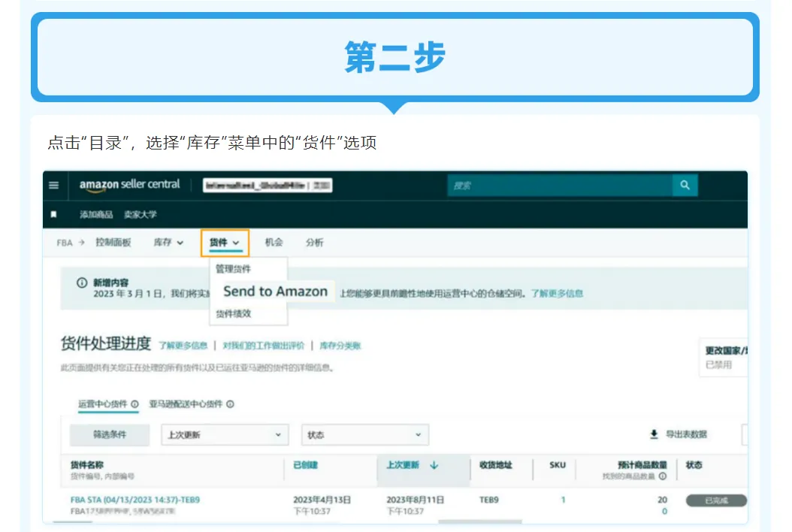
Task: Click info icon beside 找到的商品数量
Action: (x=663, y=476)
